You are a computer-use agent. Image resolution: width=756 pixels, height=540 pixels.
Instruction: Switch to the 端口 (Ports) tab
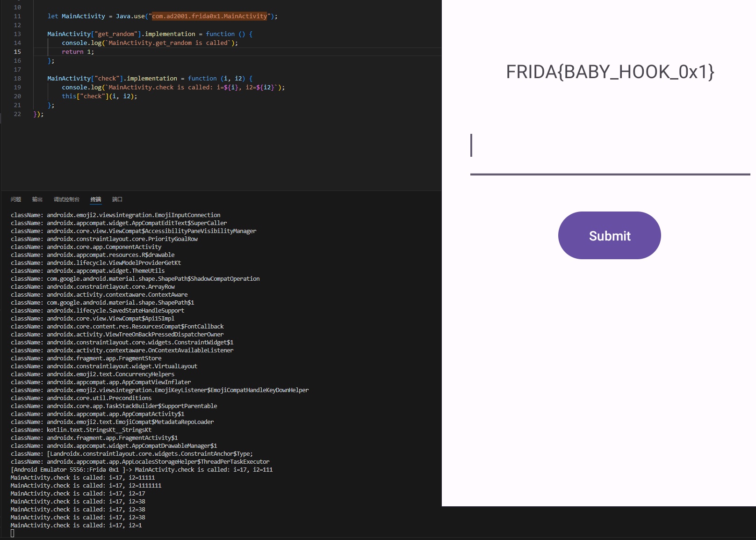117,199
